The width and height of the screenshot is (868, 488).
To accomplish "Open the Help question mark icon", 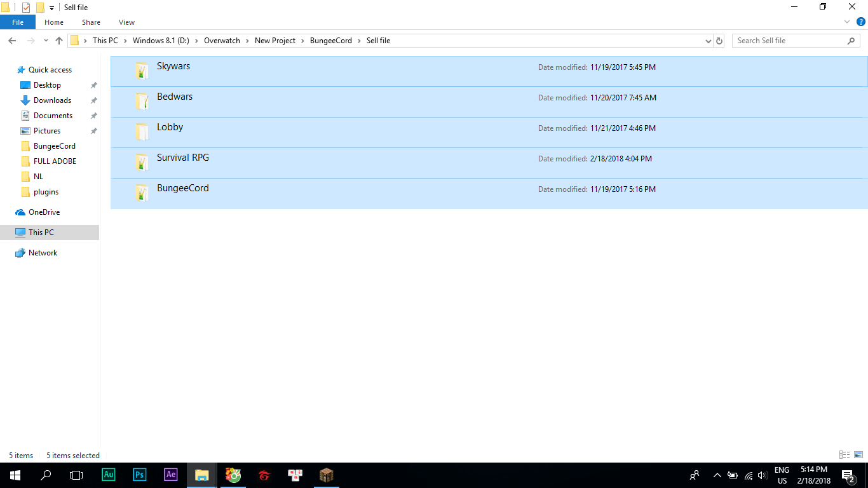I will [x=861, y=22].
